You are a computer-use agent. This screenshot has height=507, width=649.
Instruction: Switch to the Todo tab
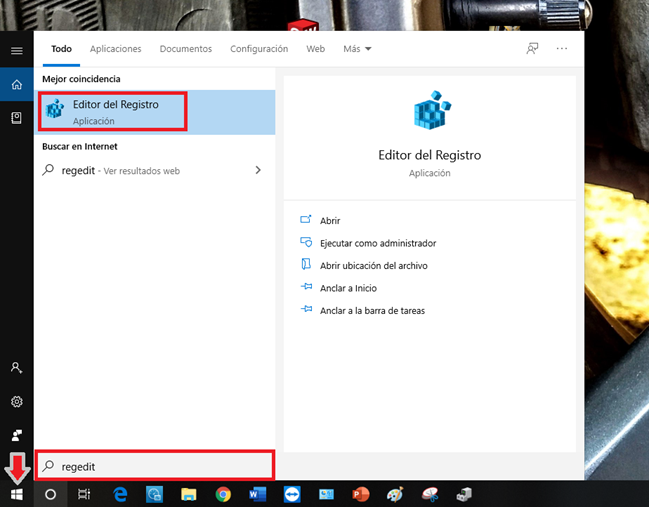(61, 49)
